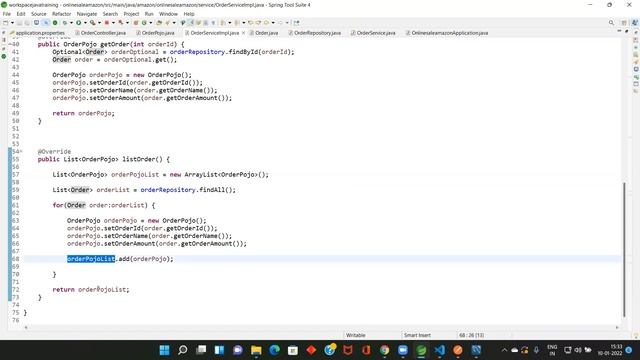
Task: Open the File menu
Action: coord(7,14)
